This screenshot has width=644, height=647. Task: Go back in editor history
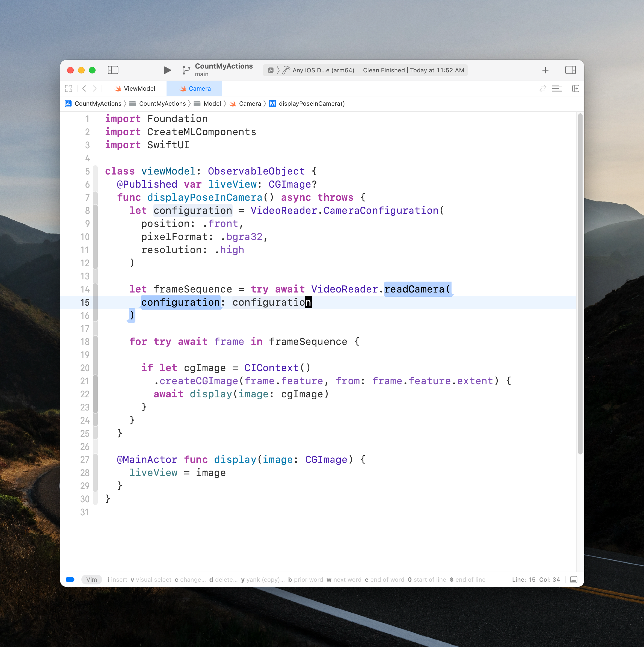(84, 88)
